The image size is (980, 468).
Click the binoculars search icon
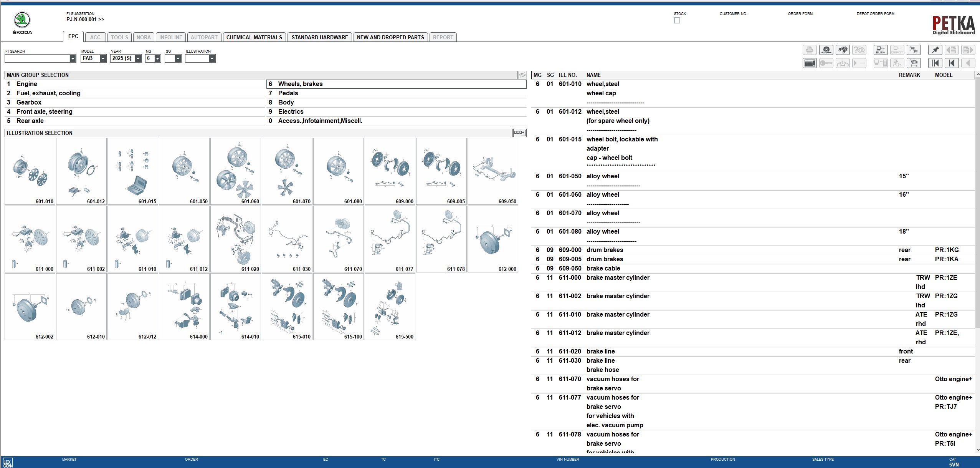[843, 50]
